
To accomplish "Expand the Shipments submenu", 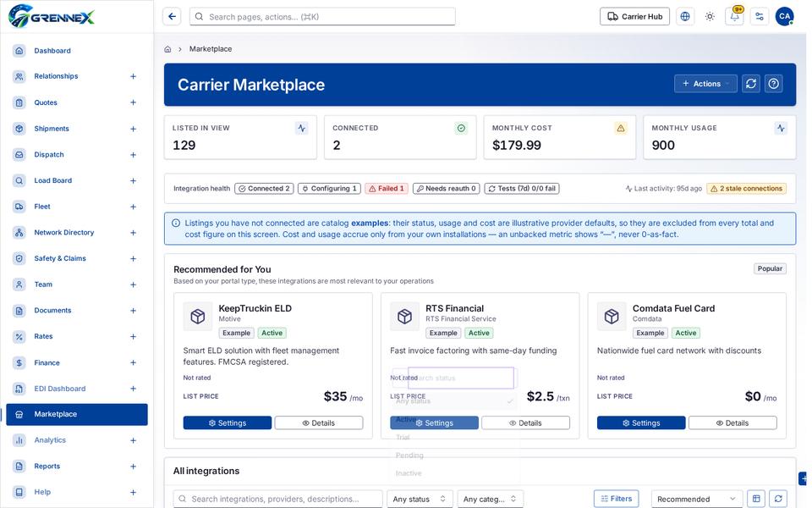I will [x=133, y=129].
